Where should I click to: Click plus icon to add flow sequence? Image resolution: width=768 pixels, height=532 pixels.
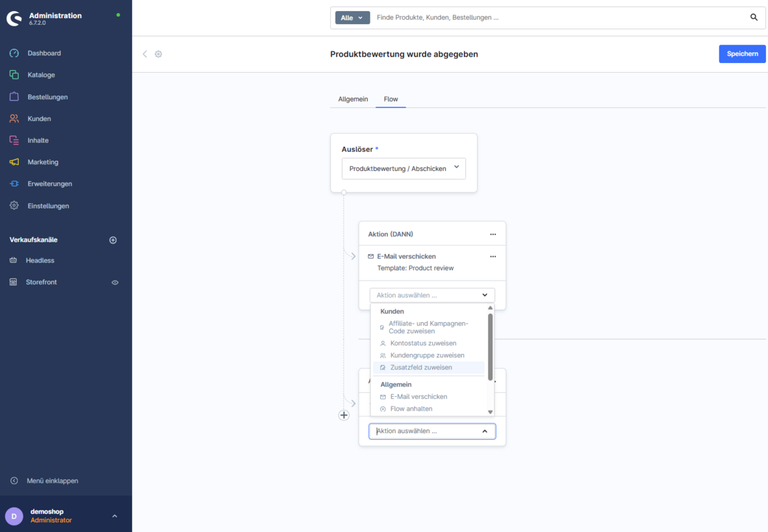344,415
